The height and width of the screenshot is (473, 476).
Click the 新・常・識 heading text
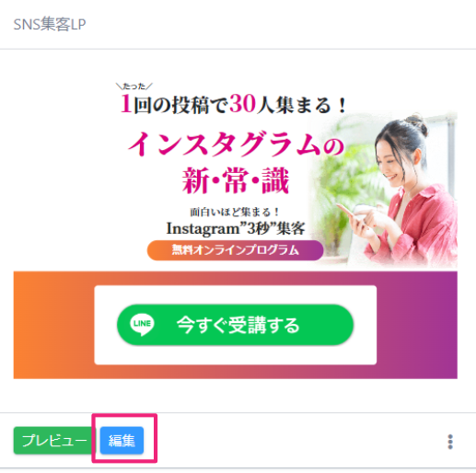tap(236, 180)
